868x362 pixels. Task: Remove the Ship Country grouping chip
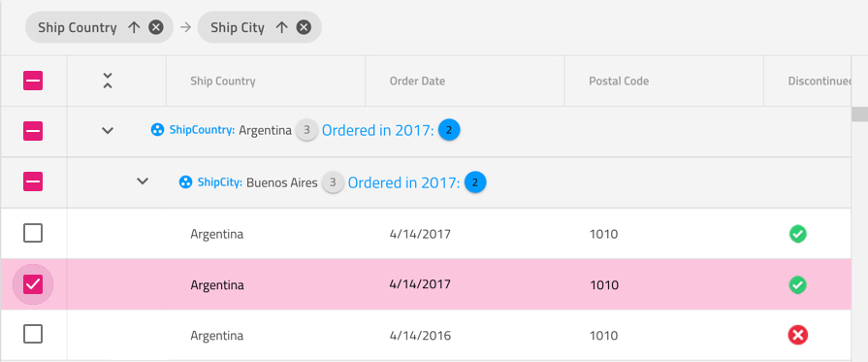pyautogui.click(x=156, y=27)
